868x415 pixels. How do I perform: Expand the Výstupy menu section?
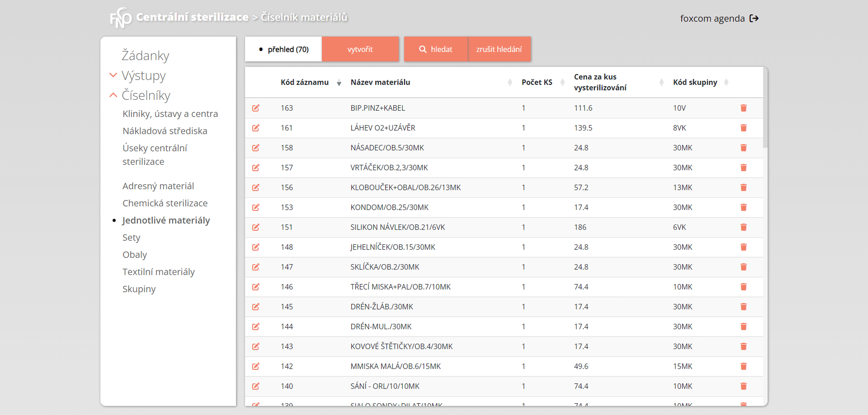pyautogui.click(x=143, y=75)
